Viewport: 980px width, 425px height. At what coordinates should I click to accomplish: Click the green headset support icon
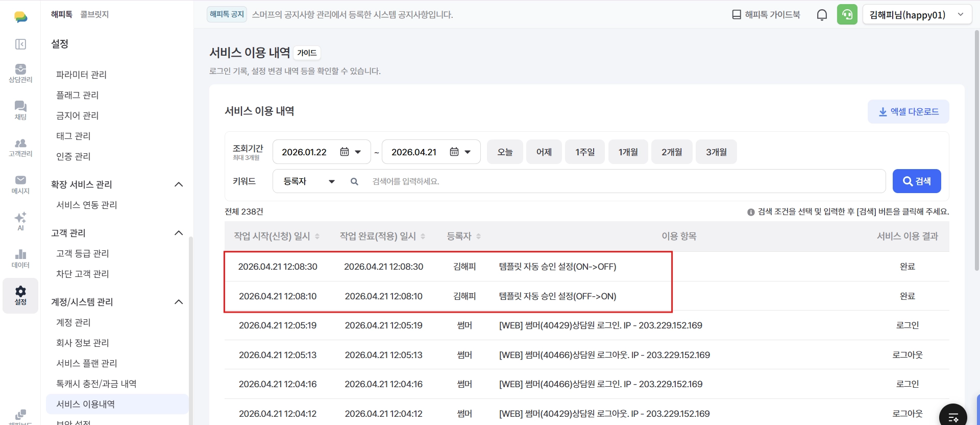[x=847, y=15]
